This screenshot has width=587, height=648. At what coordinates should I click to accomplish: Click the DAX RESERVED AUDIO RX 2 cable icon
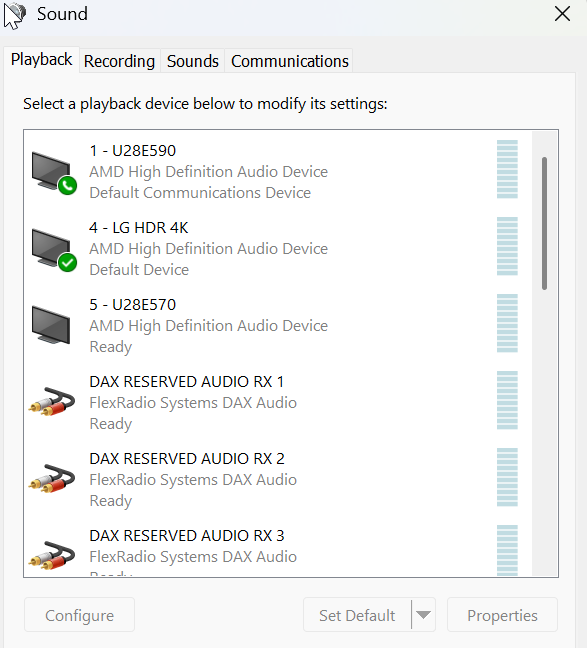(x=52, y=479)
